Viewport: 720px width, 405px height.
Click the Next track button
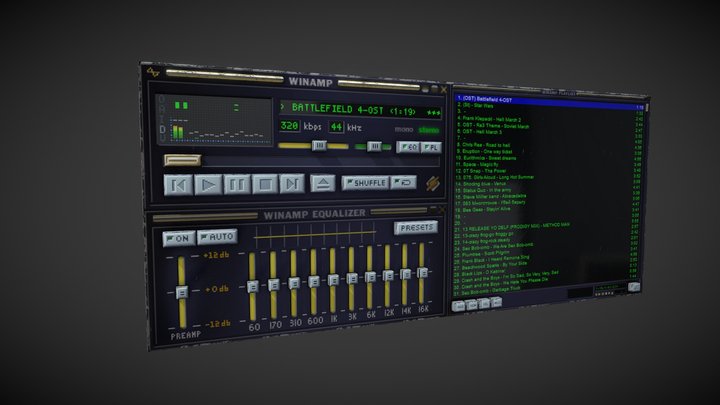(292, 184)
